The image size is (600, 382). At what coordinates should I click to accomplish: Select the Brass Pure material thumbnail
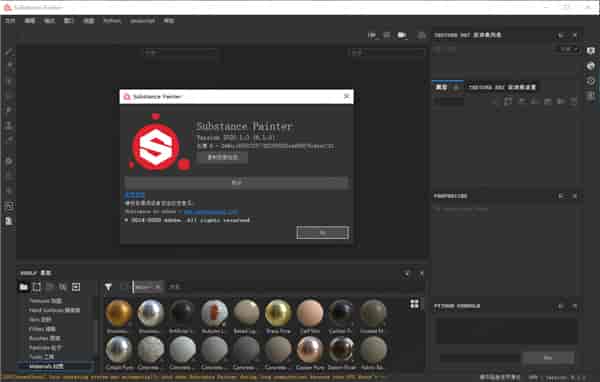click(278, 314)
